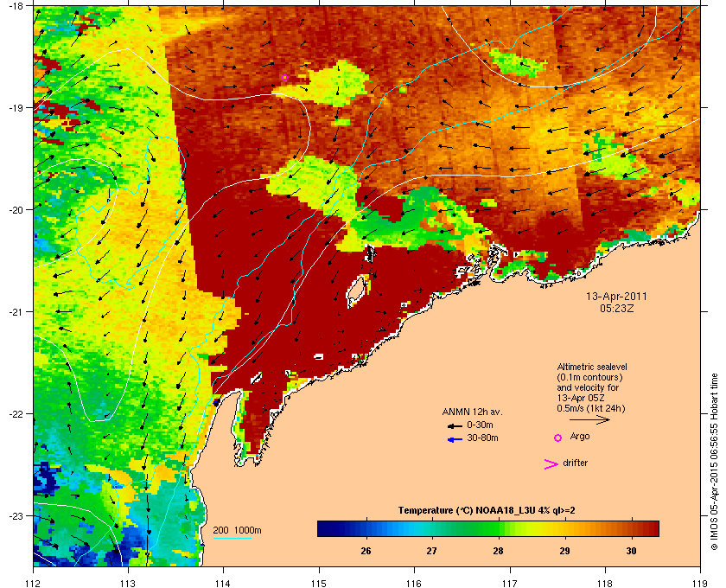Click the white-outlined oval island near -21
726x588 pixels.
pyautogui.click(x=356, y=292)
